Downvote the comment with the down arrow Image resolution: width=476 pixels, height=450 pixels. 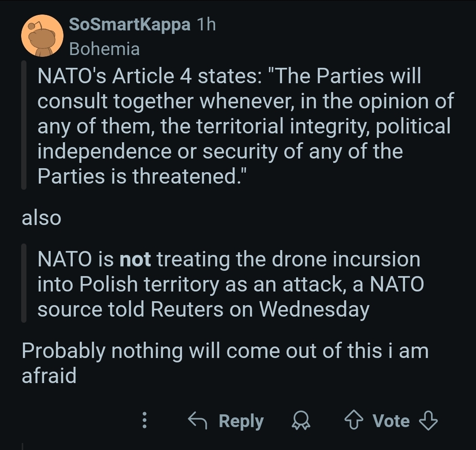click(x=428, y=421)
